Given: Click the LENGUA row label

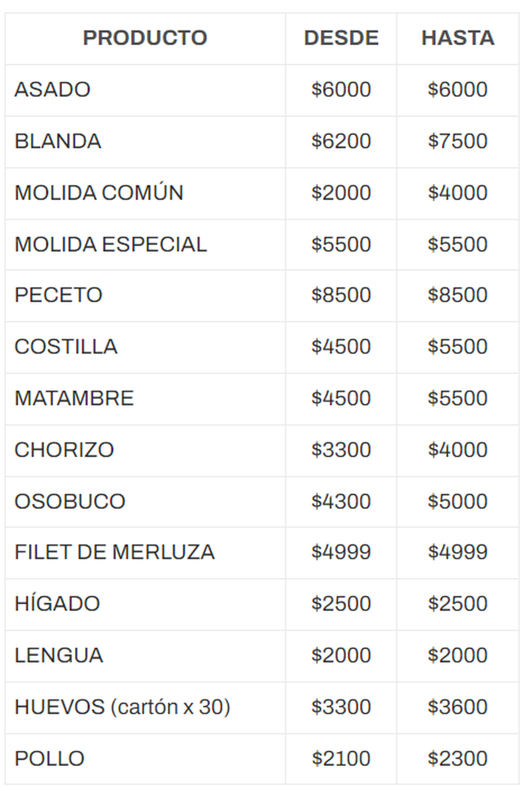Looking at the screenshot, I should [x=59, y=655].
